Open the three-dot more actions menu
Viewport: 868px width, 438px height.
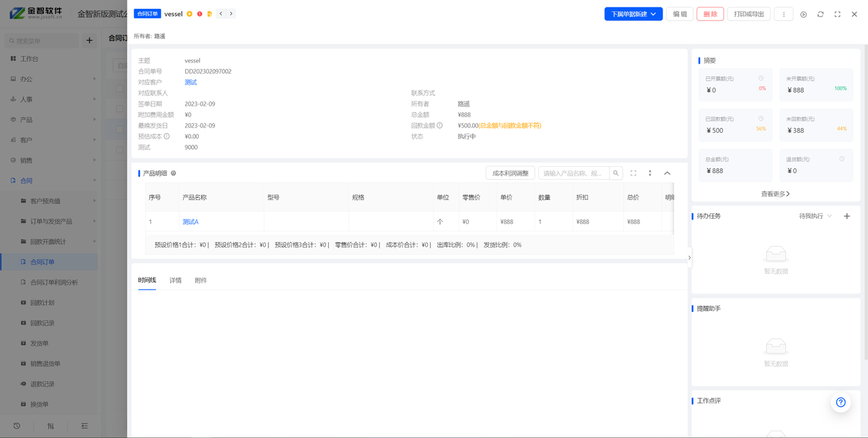783,14
